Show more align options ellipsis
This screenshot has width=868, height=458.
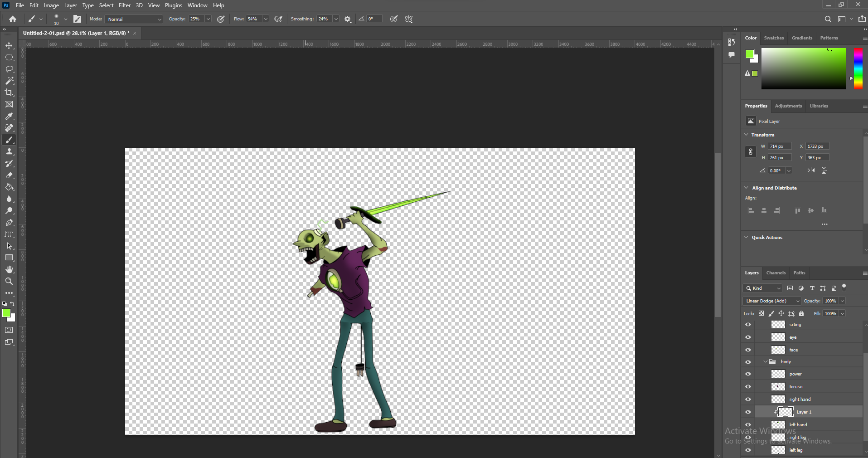point(824,224)
